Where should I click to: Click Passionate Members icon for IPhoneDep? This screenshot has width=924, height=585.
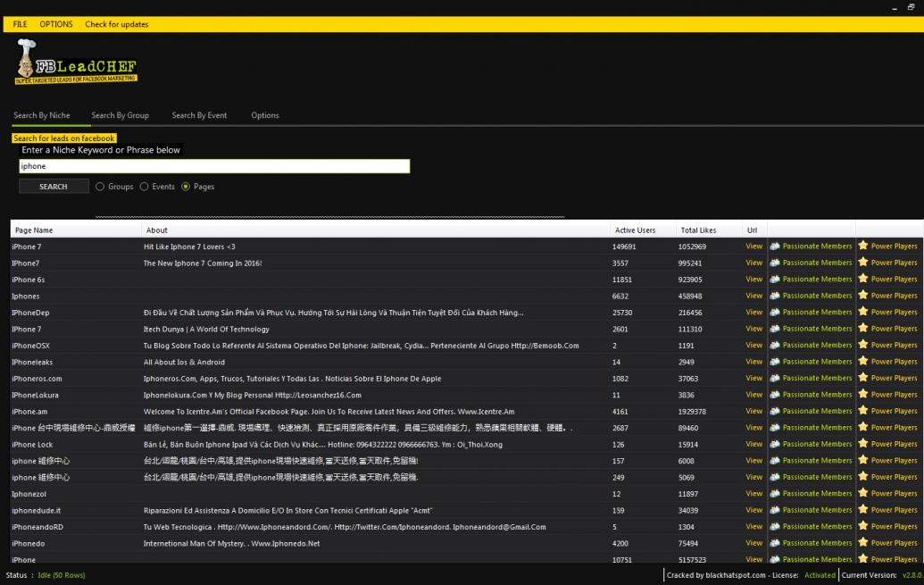(775, 313)
